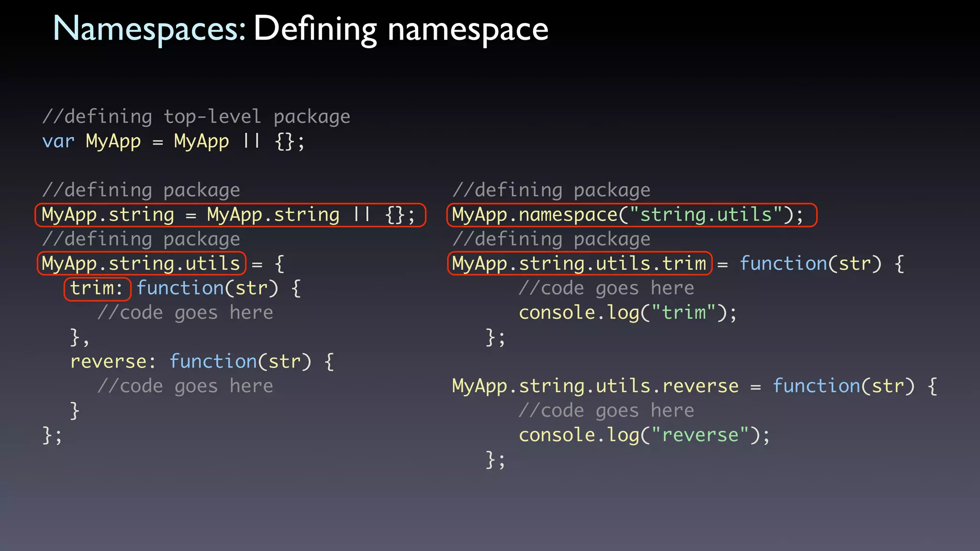Click 'MyApp.string.utils' in the left column
980x551 pixels.
click(141, 264)
